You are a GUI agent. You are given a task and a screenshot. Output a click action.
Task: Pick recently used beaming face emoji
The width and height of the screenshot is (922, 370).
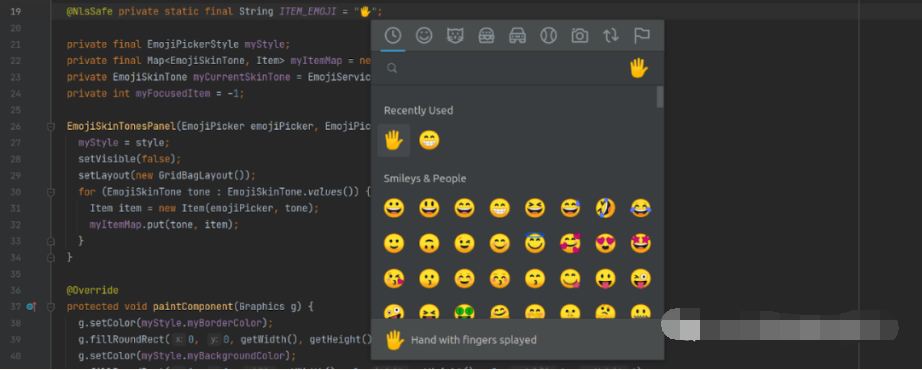coord(429,141)
